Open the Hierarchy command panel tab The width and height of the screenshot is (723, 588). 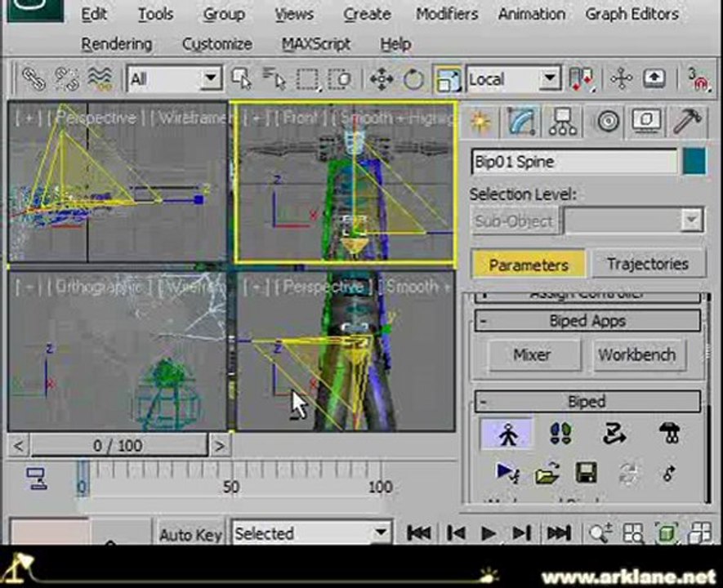pyautogui.click(x=562, y=122)
